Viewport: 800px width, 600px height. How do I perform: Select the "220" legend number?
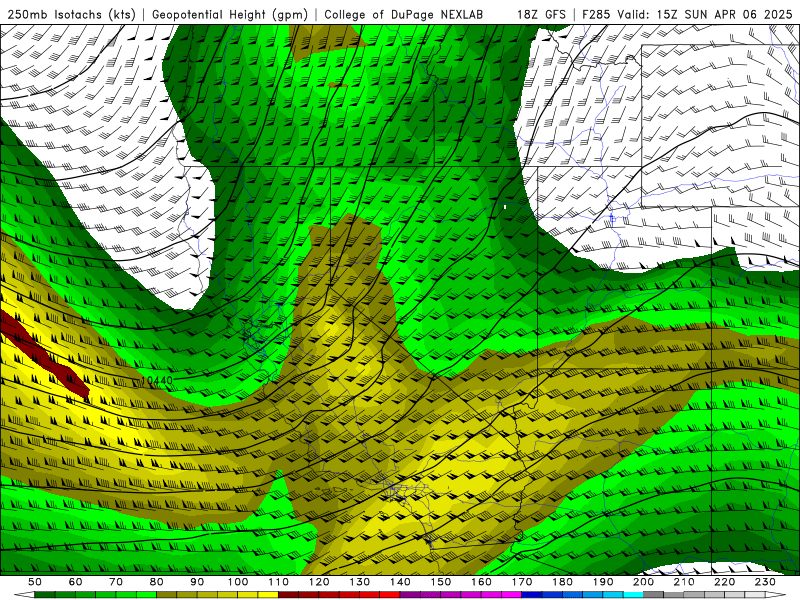(724, 582)
